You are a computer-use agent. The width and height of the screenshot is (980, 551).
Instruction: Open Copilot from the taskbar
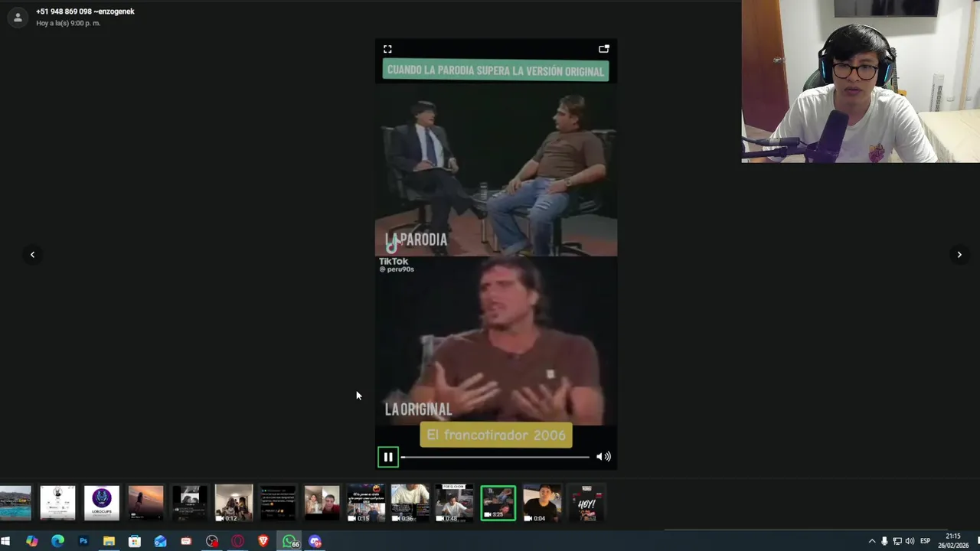(x=31, y=541)
